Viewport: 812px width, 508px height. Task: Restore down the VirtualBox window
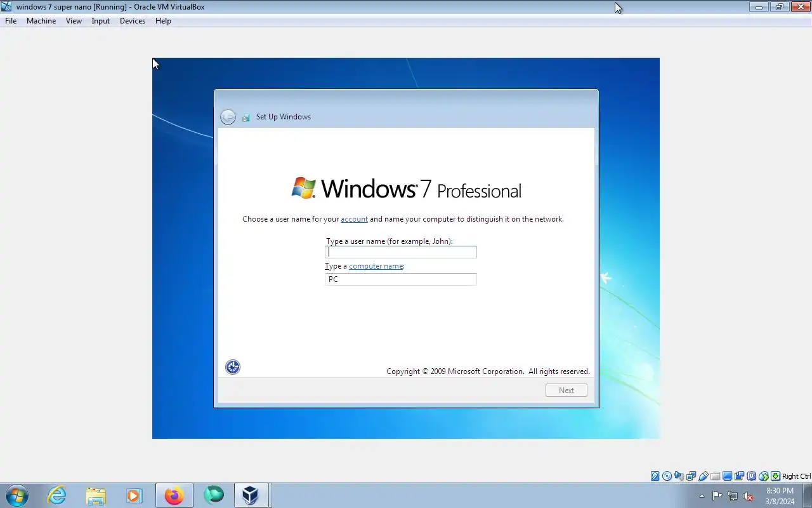click(x=779, y=7)
